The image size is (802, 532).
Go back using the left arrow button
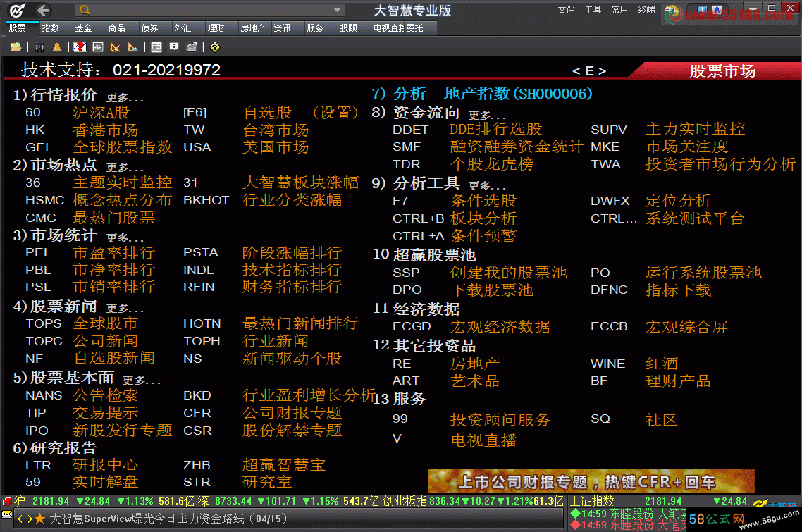point(44,11)
